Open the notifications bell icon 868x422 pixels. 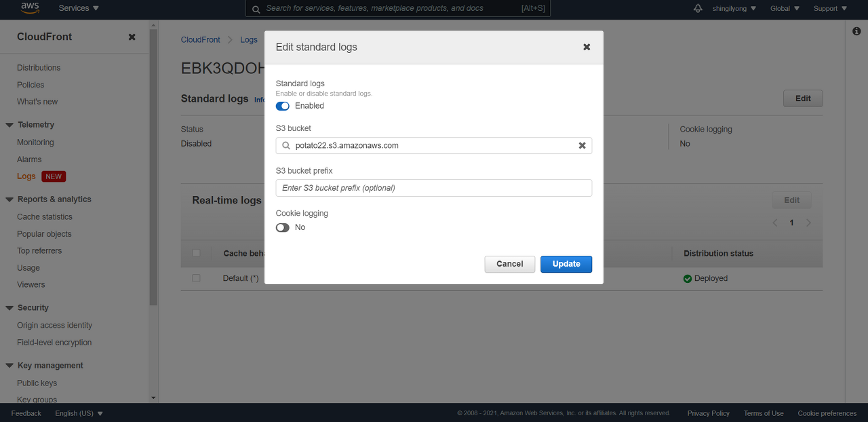[x=698, y=8]
